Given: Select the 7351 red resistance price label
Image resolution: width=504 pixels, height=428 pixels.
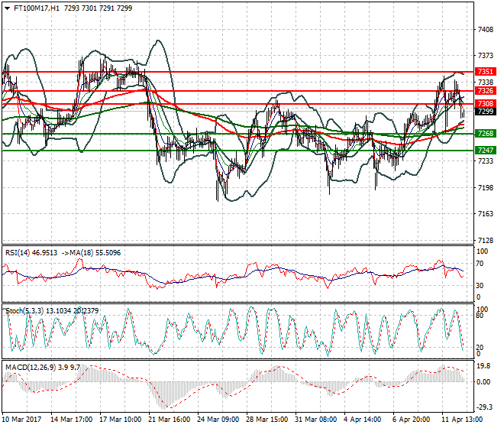Looking at the screenshot, I should coord(486,71).
